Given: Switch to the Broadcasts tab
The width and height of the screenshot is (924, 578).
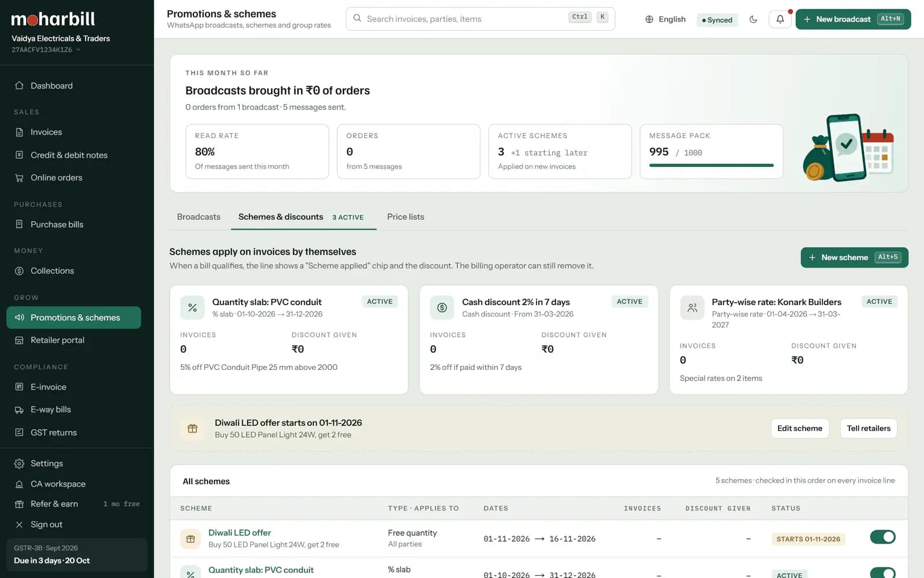Looking at the screenshot, I should 199,217.
